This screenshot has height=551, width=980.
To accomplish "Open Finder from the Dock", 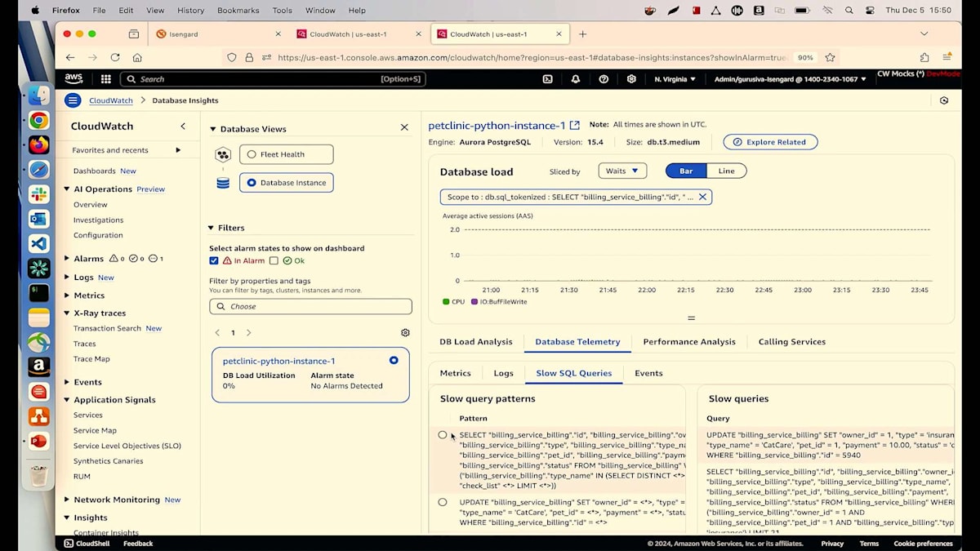I will 38,96.
